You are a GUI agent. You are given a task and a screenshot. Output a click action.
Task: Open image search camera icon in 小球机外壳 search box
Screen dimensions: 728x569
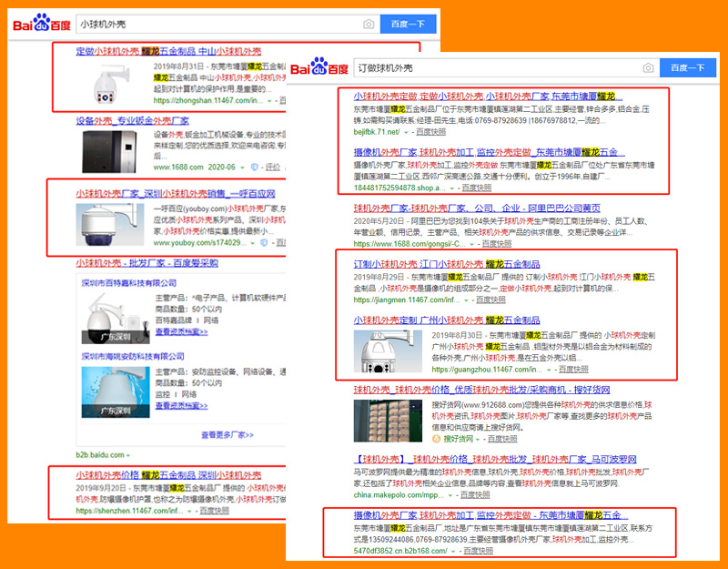point(369,25)
